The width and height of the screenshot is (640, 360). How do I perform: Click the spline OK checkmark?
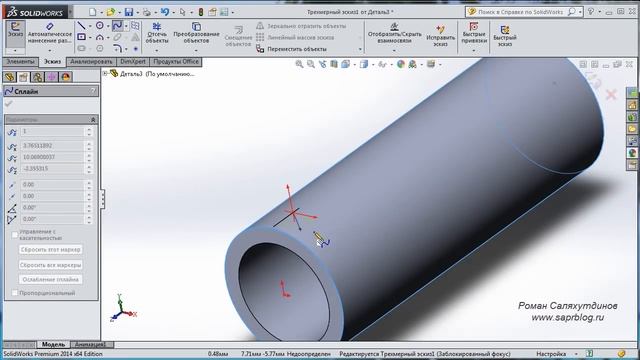9,104
